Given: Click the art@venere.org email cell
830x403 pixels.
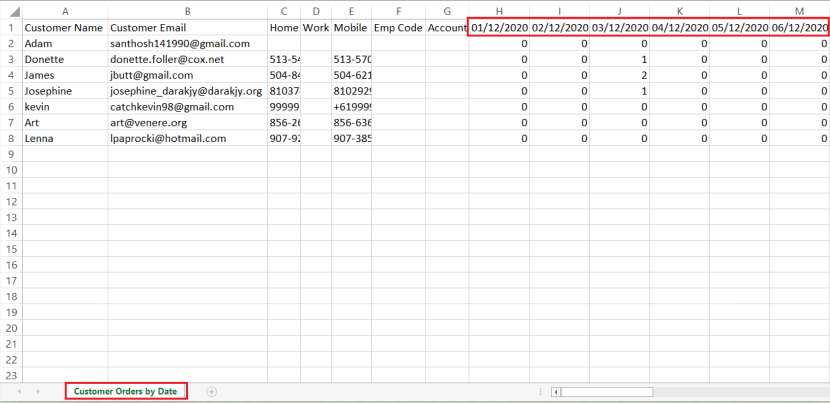Looking at the screenshot, I should click(187, 123).
